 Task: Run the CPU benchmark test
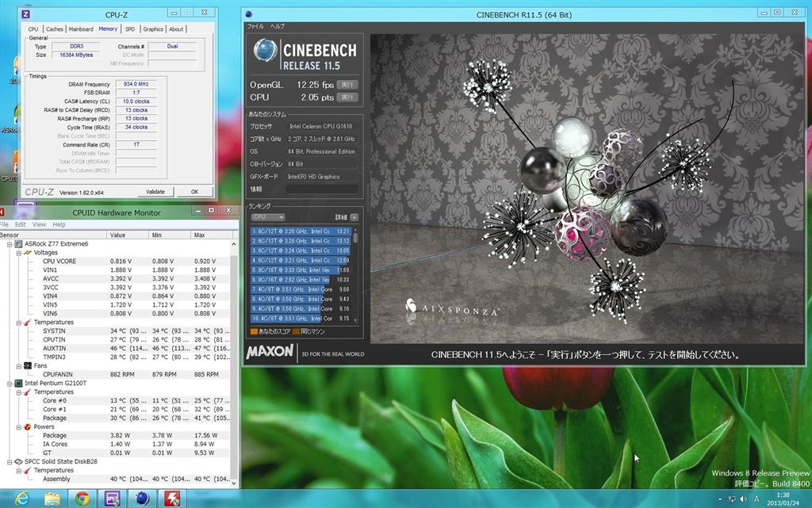[x=347, y=97]
